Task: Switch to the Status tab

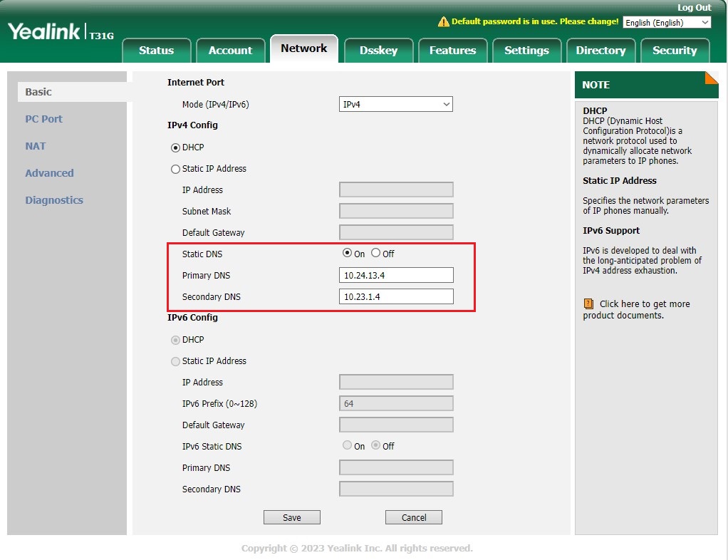Action: (156, 51)
